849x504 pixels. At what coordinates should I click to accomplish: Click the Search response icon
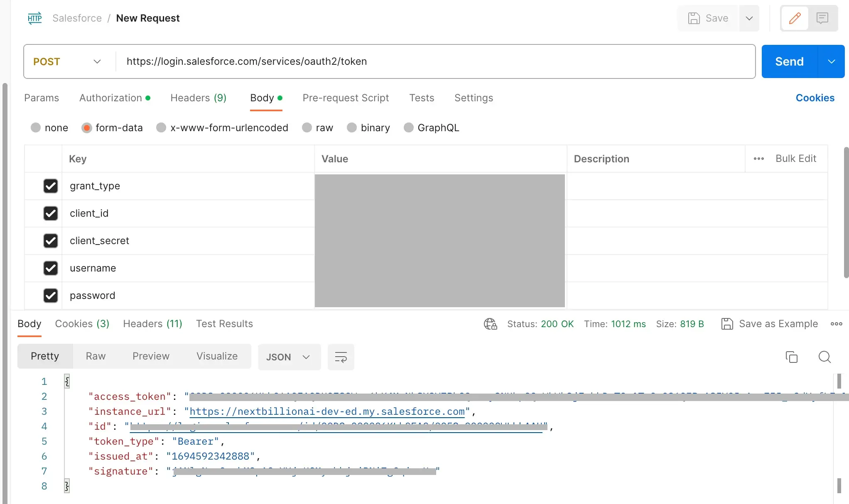(x=824, y=357)
